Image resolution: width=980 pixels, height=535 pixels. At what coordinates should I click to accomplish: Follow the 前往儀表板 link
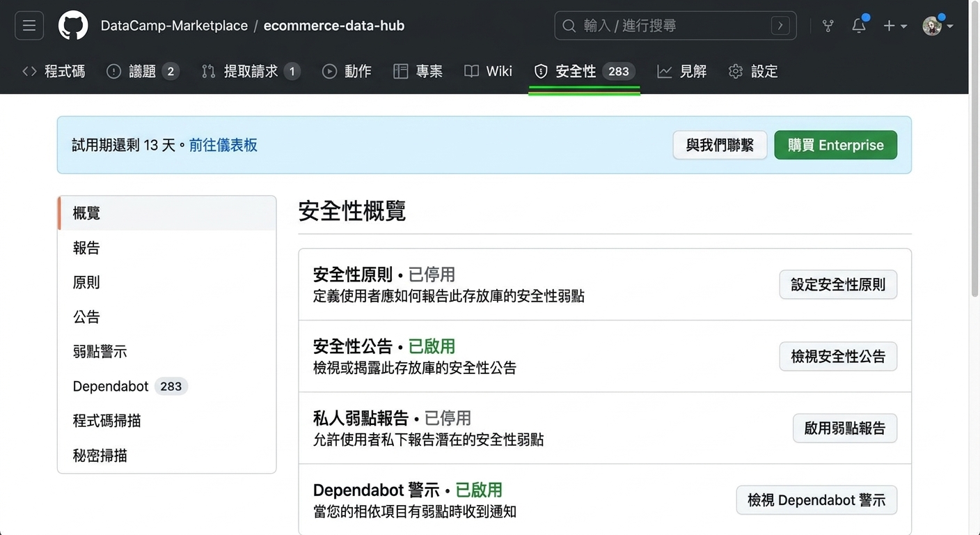[x=223, y=145]
